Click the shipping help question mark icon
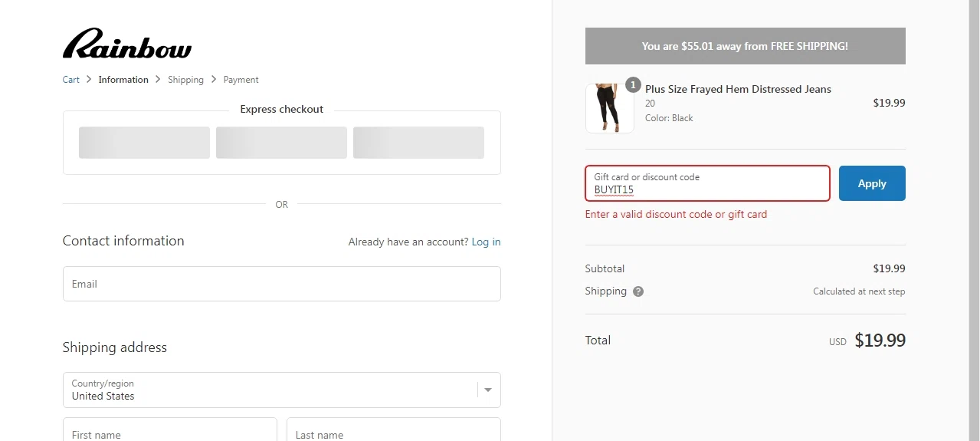The image size is (980, 441). click(638, 291)
